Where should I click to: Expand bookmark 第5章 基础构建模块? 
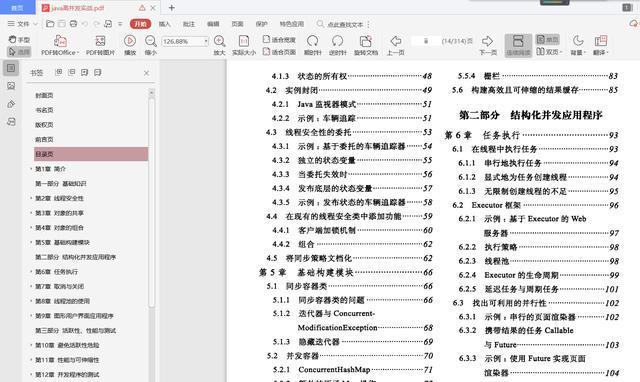(x=31, y=242)
